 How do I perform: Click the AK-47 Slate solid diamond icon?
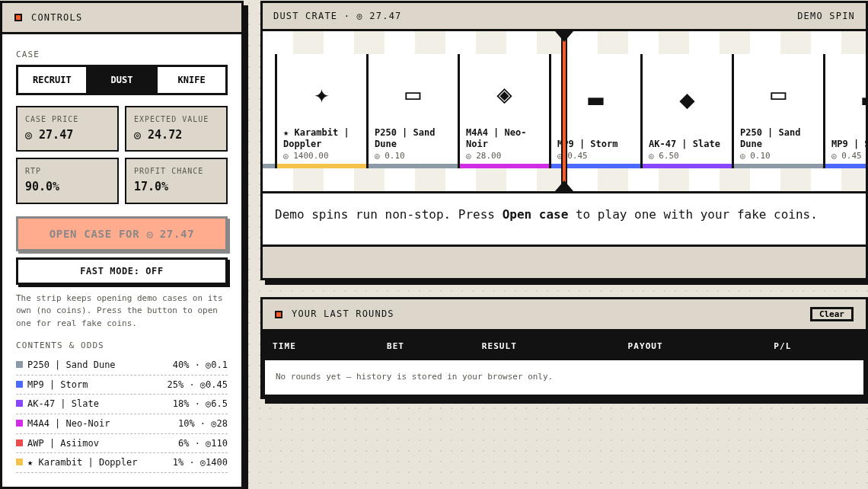tap(687, 101)
